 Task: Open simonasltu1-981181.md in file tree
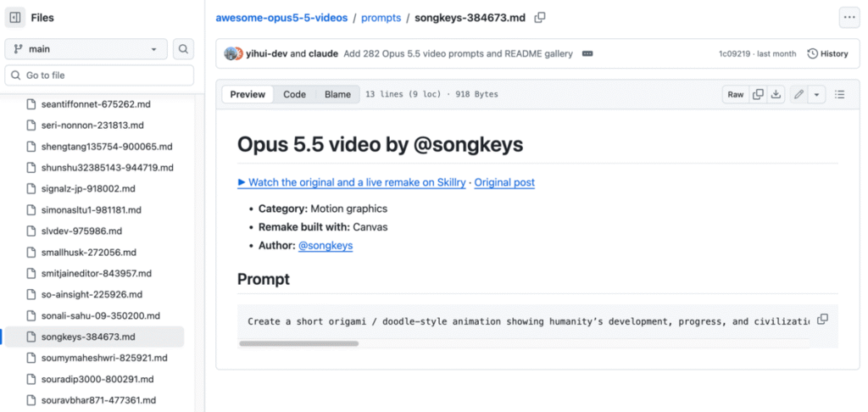pyautogui.click(x=92, y=210)
